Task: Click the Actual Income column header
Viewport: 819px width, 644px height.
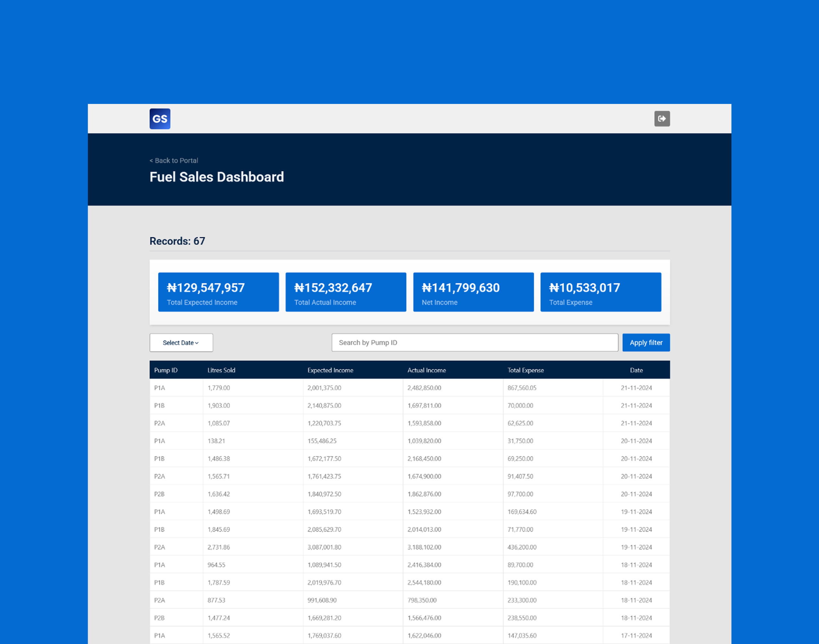Action: [426, 370]
